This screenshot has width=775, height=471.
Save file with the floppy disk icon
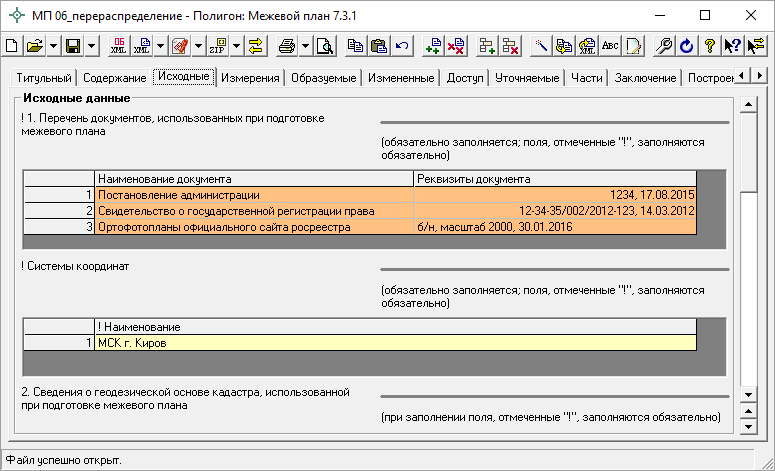click(73, 46)
